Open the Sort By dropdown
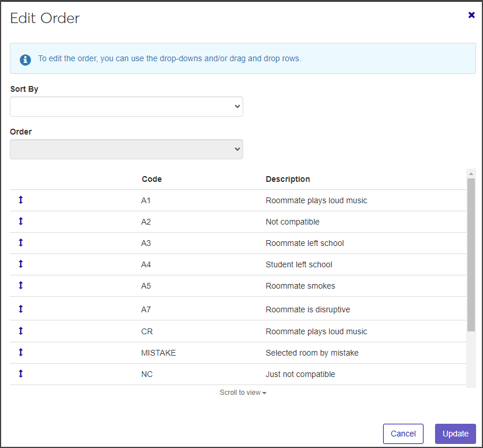 (x=127, y=106)
